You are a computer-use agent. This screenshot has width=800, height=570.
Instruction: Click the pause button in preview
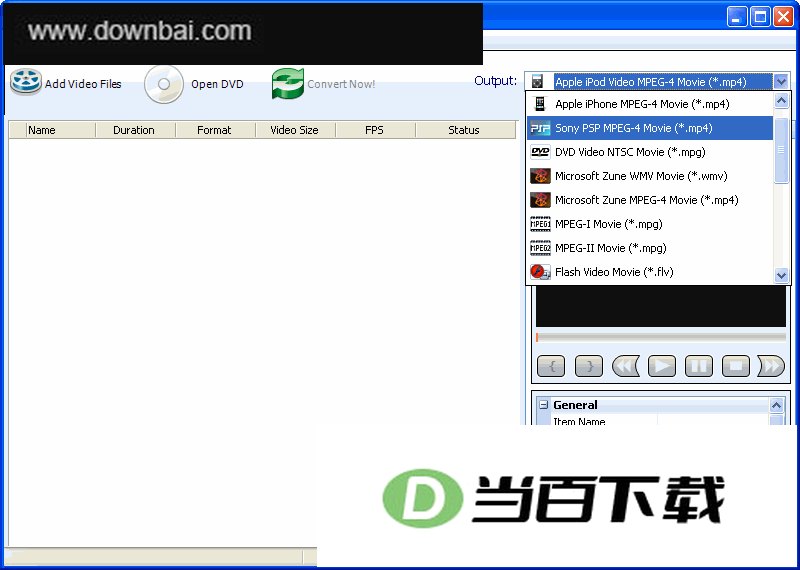click(698, 366)
